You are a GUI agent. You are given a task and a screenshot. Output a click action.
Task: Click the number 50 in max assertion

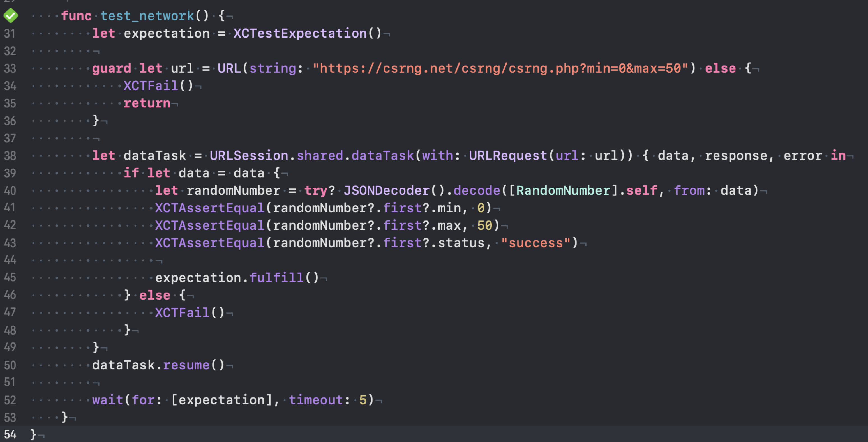click(484, 225)
